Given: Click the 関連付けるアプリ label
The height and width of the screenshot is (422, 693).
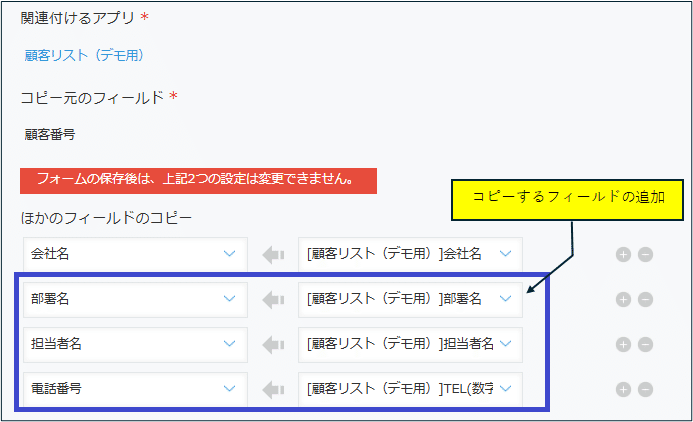Looking at the screenshot, I should pos(77,18).
